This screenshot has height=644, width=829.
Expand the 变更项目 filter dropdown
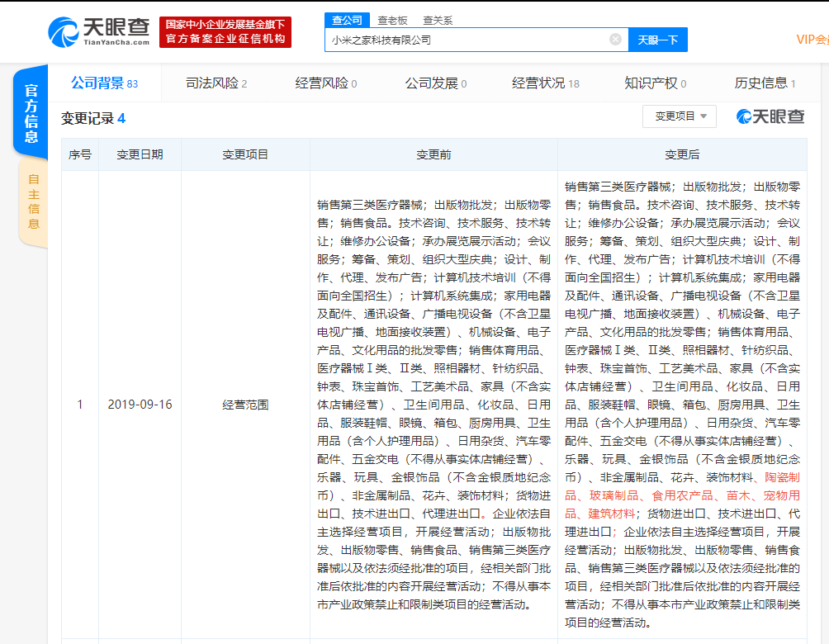(x=679, y=116)
